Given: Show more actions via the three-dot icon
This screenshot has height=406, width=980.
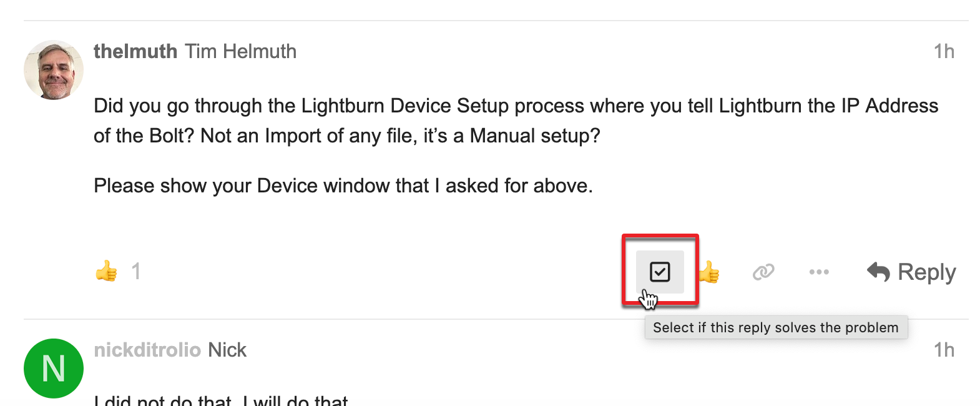Looking at the screenshot, I should [819, 272].
